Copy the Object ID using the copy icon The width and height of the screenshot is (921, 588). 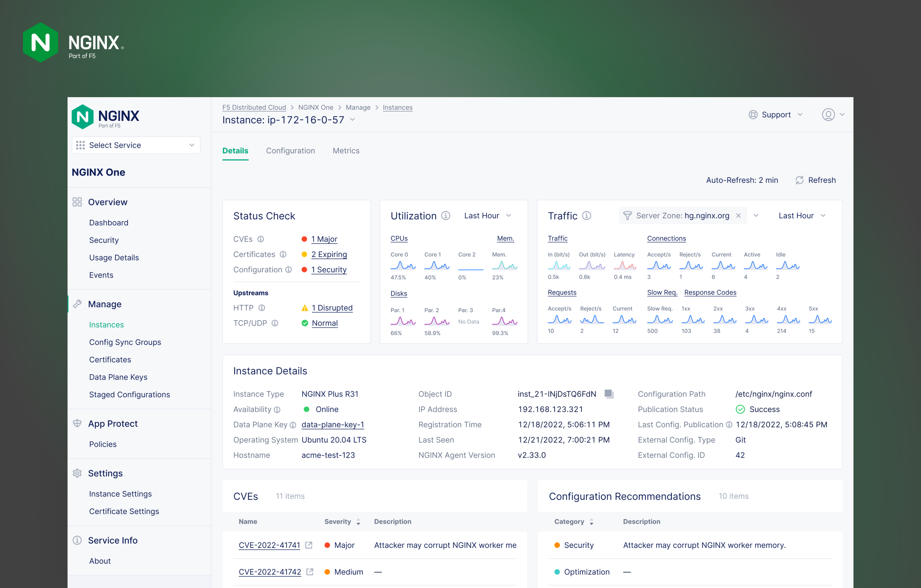coord(609,394)
